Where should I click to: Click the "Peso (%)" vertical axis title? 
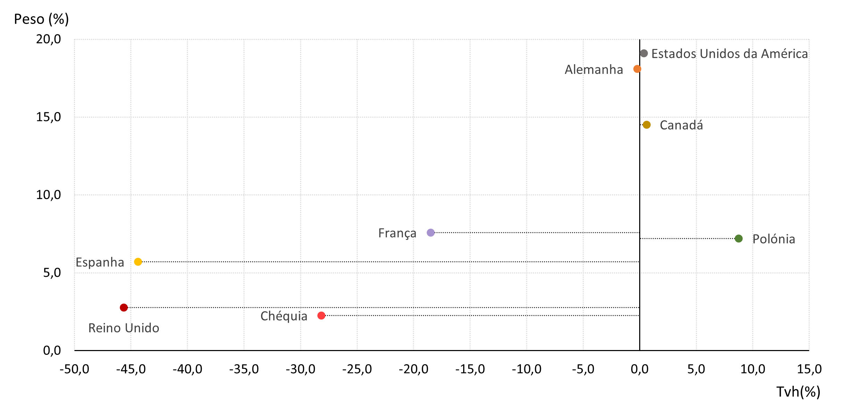point(41,19)
